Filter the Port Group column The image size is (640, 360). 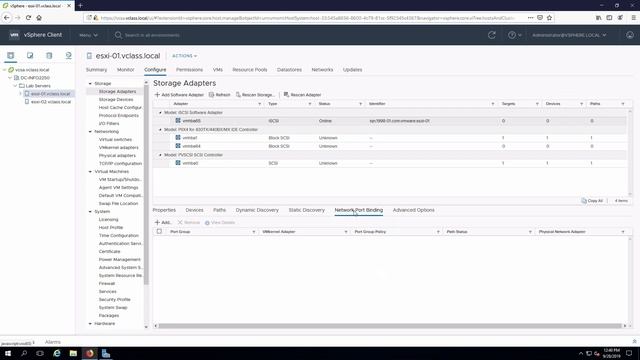click(x=253, y=232)
